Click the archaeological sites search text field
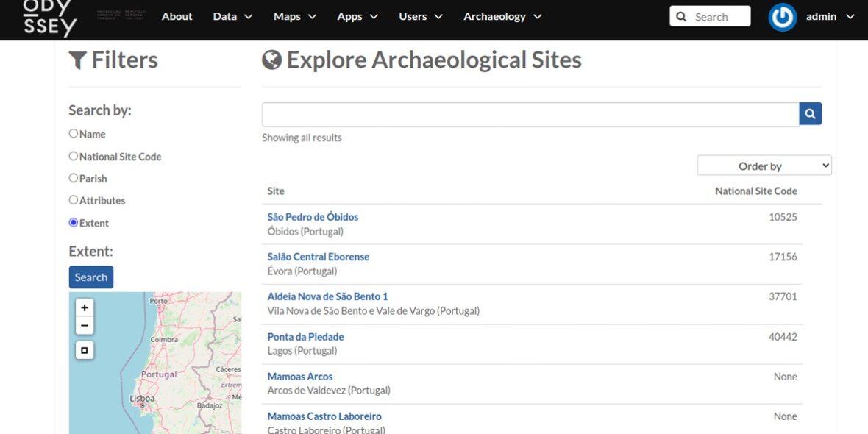This screenshot has width=868, height=434. click(530, 114)
